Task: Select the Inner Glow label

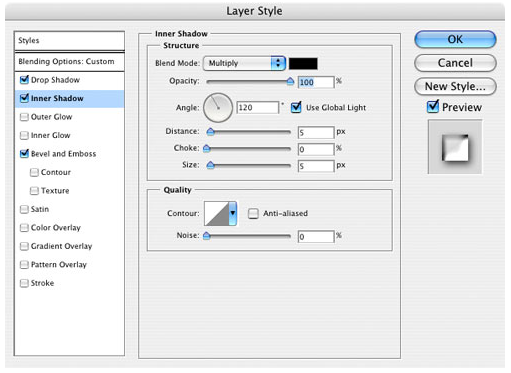Action: point(50,135)
